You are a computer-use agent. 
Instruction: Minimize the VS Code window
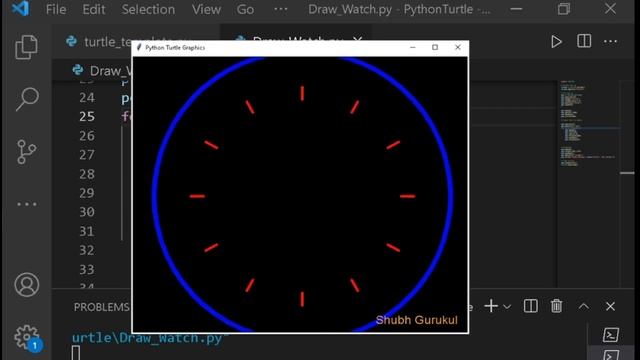point(516,9)
